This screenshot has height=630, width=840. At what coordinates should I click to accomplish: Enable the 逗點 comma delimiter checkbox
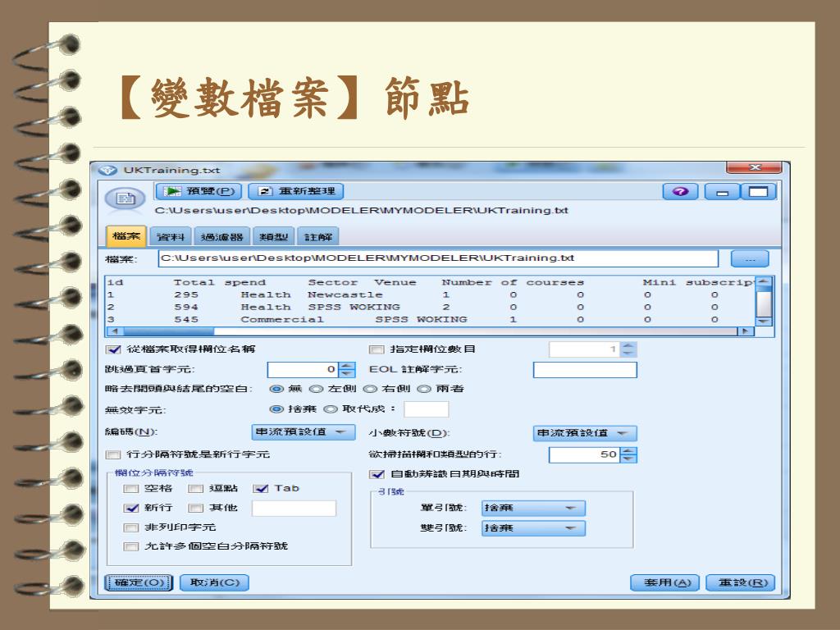[195, 489]
